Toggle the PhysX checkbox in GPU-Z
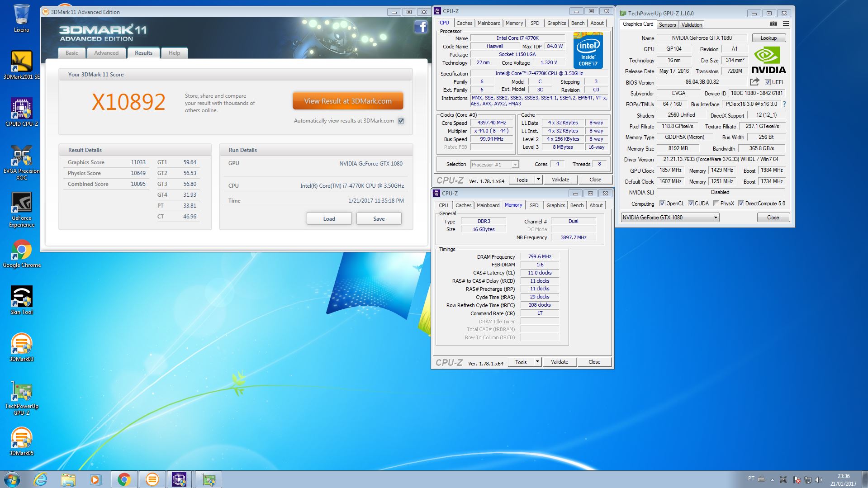The height and width of the screenshot is (488, 868). click(x=716, y=204)
